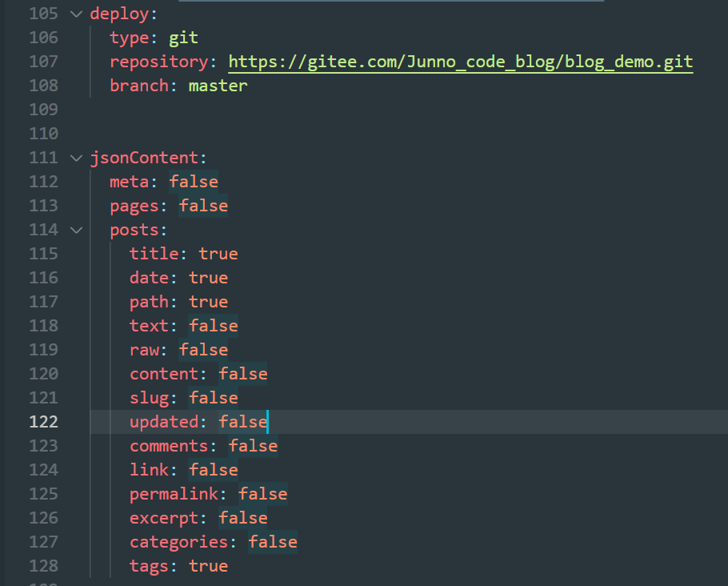Place cursor on the 'master' branch value

pyautogui.click(x=218, y=86)
